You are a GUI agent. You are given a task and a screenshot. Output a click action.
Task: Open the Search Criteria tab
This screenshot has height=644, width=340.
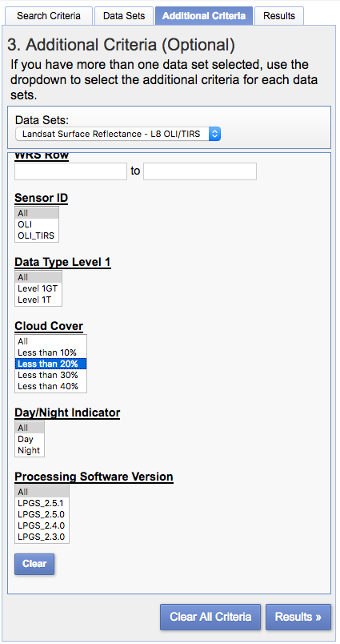coord(48,16)
